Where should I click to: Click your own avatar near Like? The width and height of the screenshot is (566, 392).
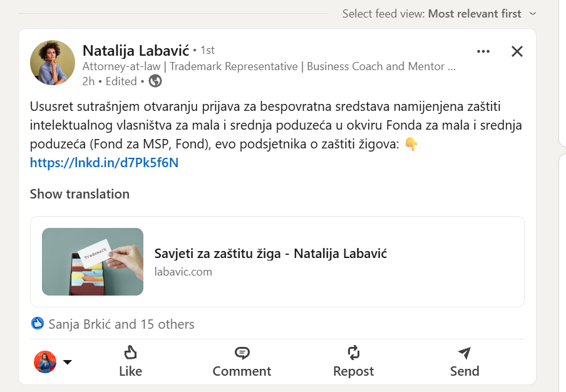(45, 362)
